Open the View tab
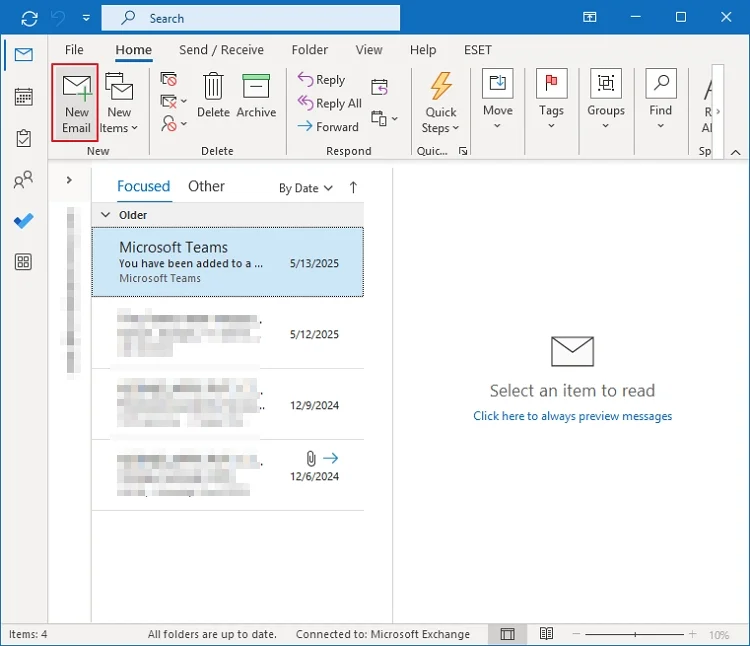Viewport: 750px width, 646px height. click(x=369, y=50)
